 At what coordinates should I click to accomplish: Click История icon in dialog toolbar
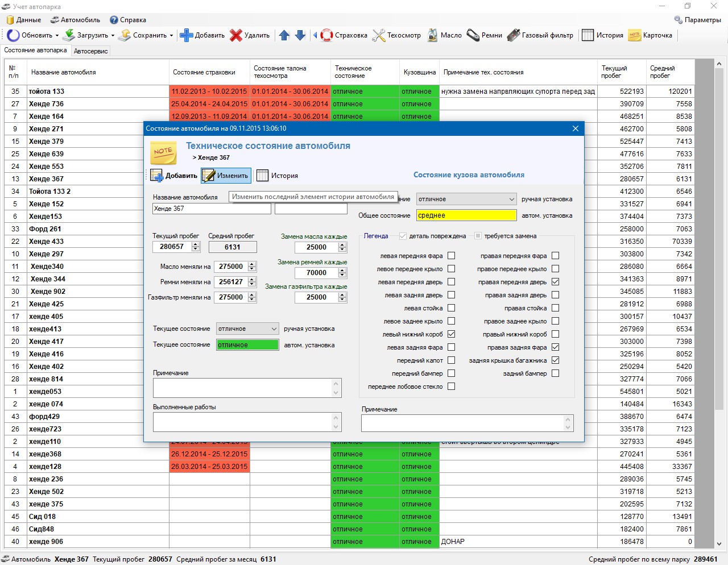[x=262, y=176]
